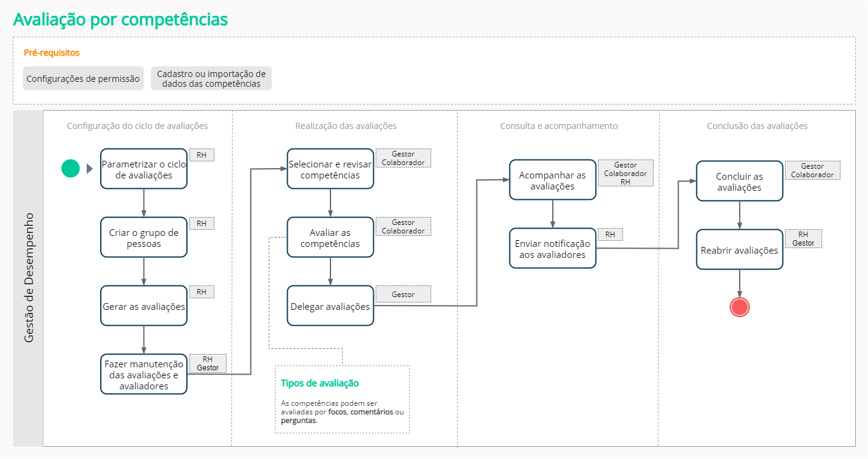The height and width of the screenshot is (459, 868).
Task: Open 'Fazer manutenção das avaliações e avaliadores' step
Action: tap(144, 375)
